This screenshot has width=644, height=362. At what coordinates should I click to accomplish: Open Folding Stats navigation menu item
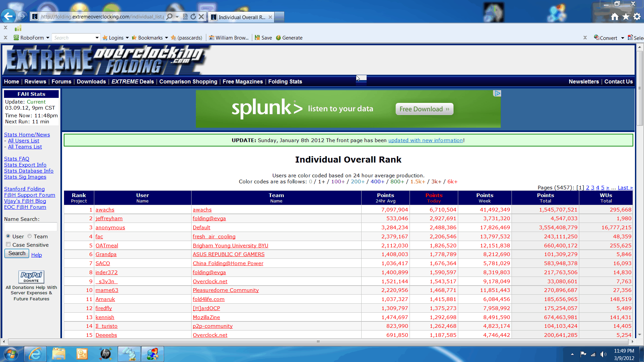pos(285,81)
